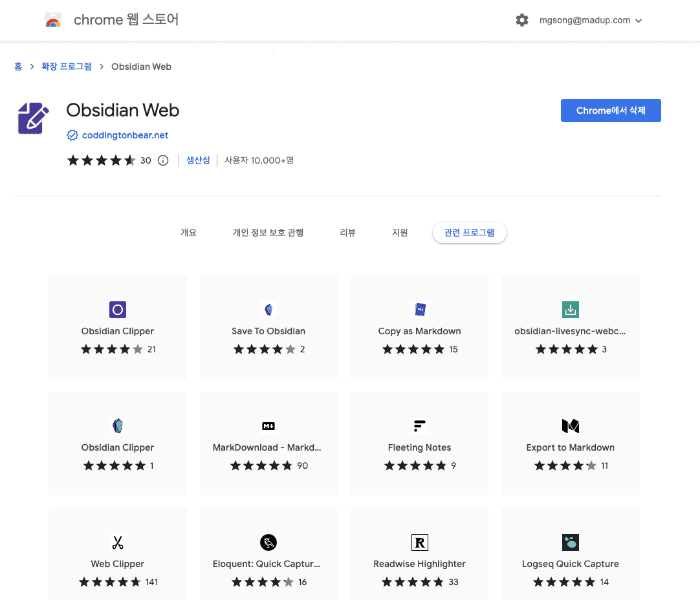The height and width of the screenshot is (600, 700).
Task: Click the crystal icon of Obsidian Clipper rated 1
Action: pos(118,426)
